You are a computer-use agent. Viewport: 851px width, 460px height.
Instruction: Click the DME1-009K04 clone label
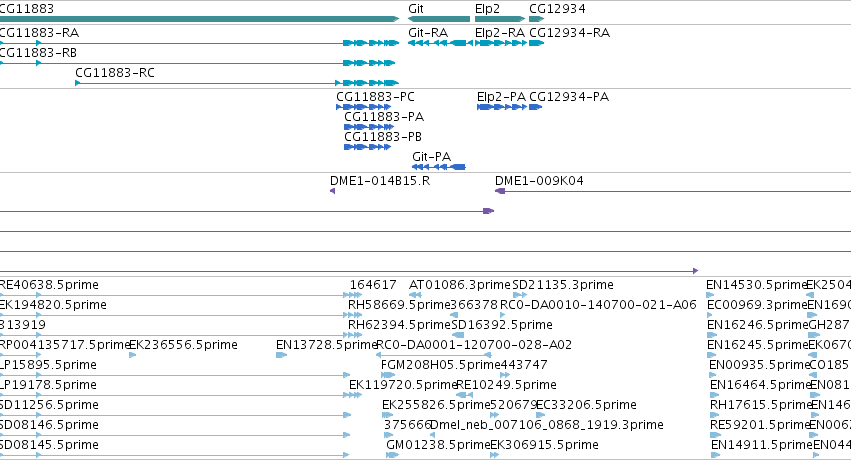click(539, 181)
